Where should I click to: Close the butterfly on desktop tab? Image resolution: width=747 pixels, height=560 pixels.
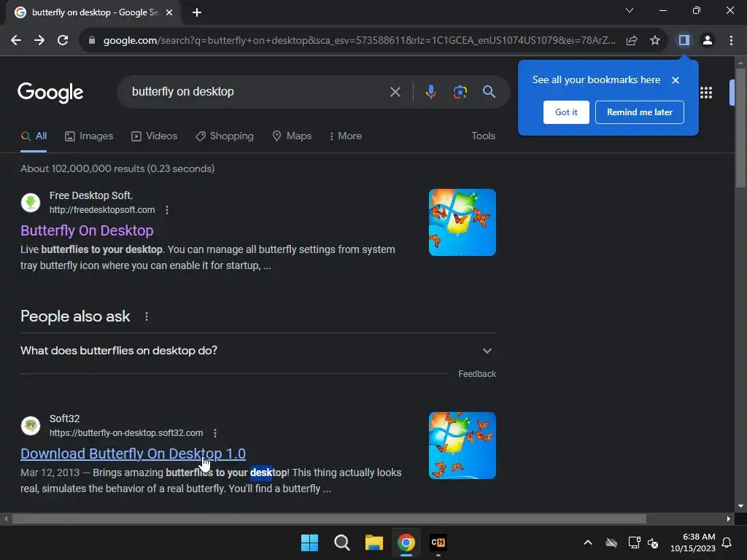tap(169, 12)
